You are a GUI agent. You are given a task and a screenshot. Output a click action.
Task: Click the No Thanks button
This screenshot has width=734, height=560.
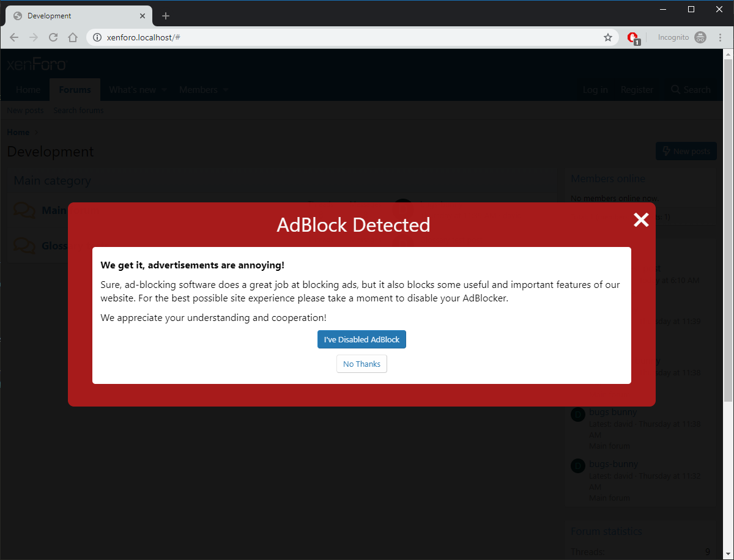click(x=361, y=364)
